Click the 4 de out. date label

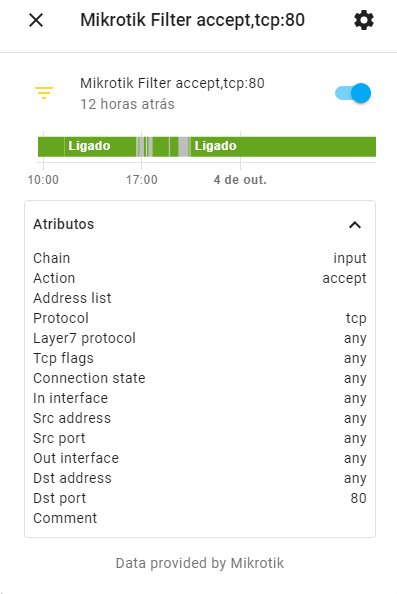(240, 180)
